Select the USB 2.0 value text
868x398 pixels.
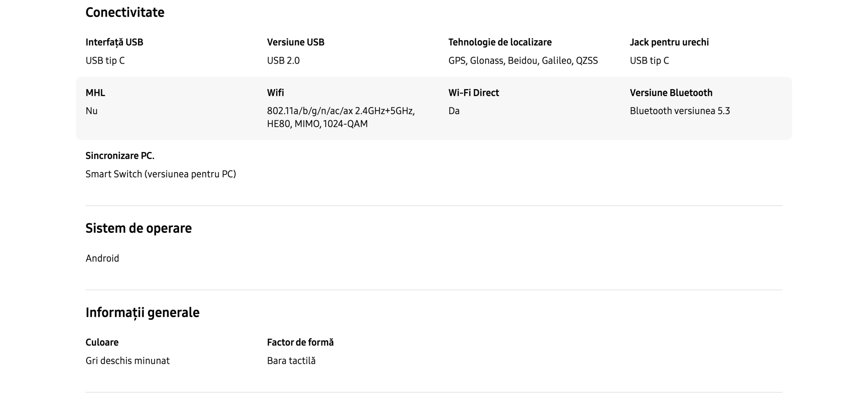pos(283,61)
